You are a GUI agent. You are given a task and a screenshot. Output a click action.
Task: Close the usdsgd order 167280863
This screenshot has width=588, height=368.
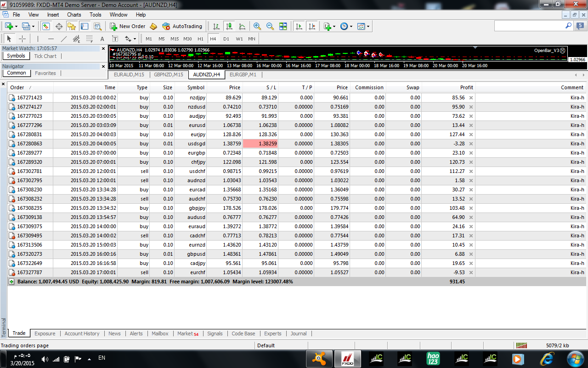pyautogui.click(x=471, y=144)
